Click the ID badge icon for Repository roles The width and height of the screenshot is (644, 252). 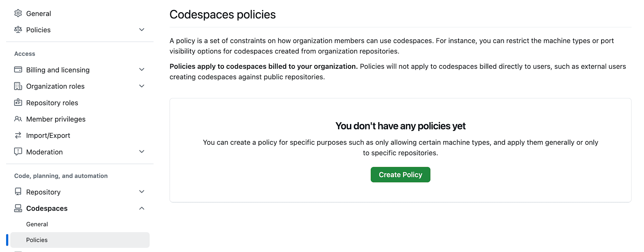[x=18, y=103]
